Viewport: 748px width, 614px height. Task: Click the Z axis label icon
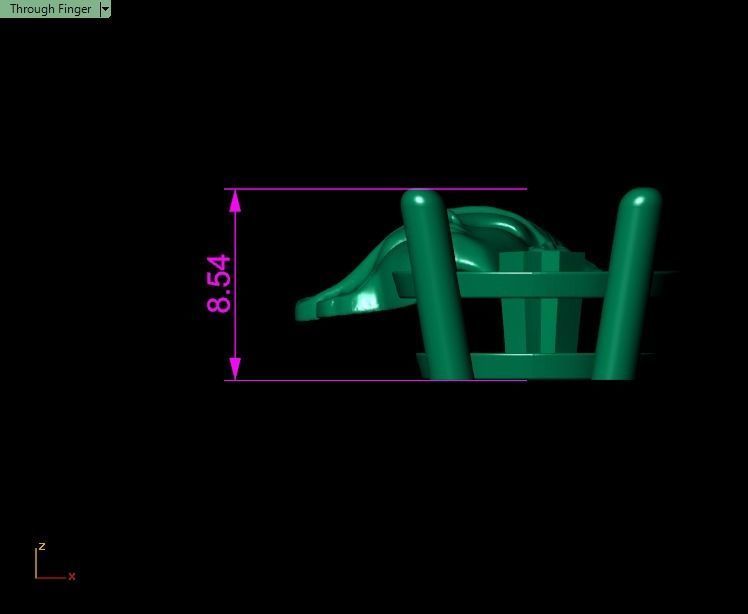pos(42,546)
